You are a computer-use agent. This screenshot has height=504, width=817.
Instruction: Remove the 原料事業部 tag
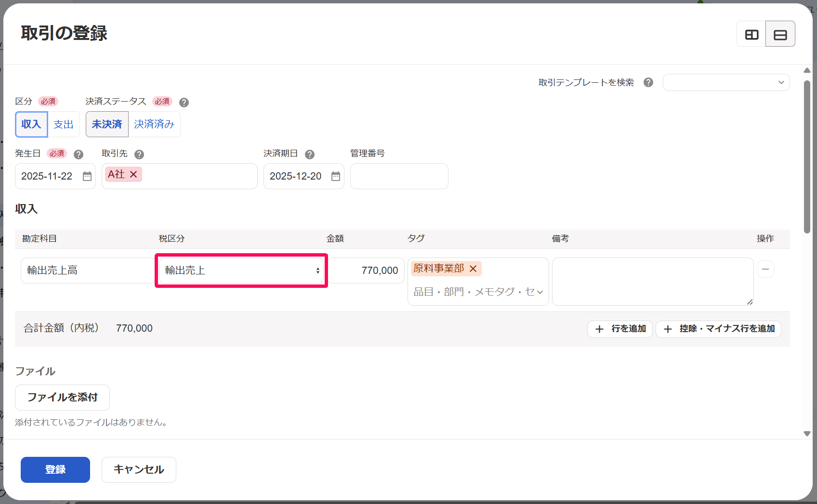(473, 269)
